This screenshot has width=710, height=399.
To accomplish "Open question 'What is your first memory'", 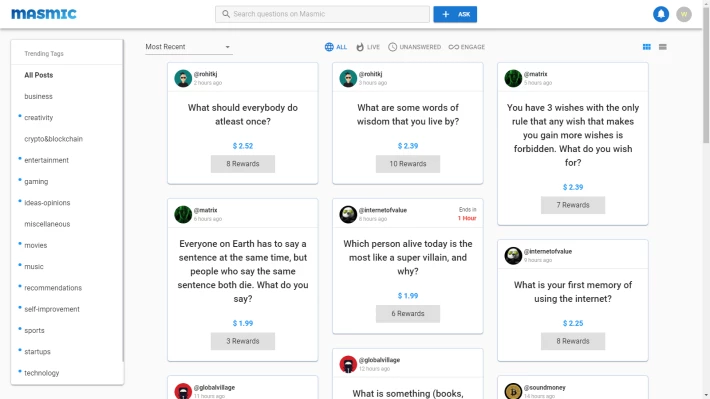I will [573, 292].
